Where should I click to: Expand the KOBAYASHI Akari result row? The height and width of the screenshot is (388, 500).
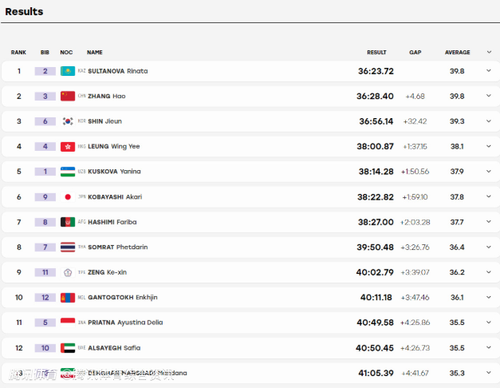(x=489, y=197)
